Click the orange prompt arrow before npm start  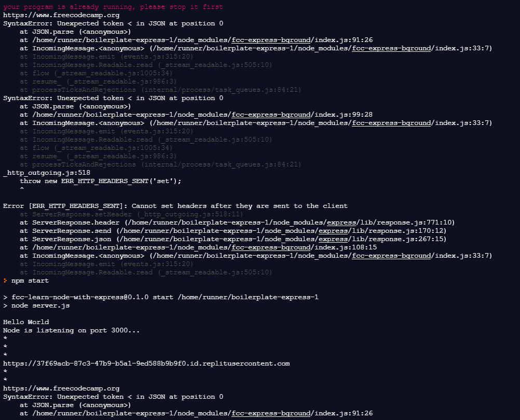click(5, 281)
